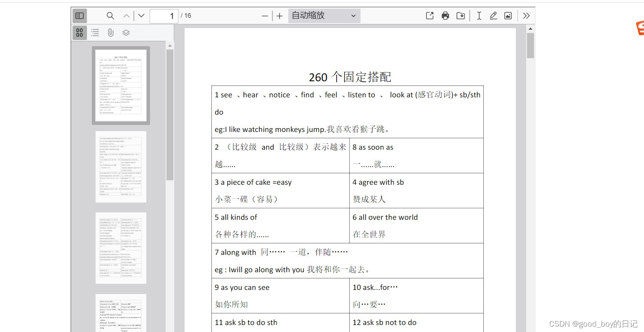The width and height of the screenshot is (644, 332).
Task: Open the 自动缩放 zoom level dropdown
Action: [324, 15]
